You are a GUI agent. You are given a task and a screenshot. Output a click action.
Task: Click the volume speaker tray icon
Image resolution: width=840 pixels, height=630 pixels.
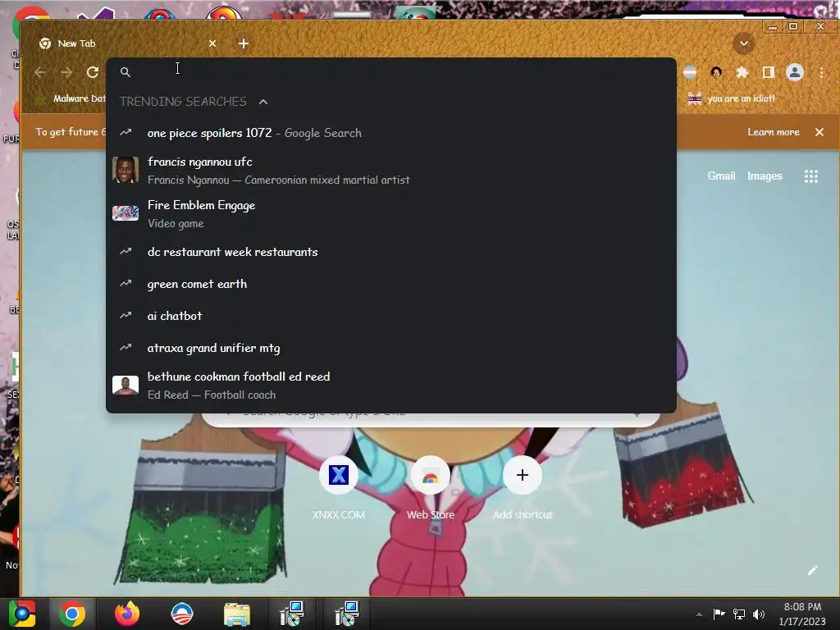(759, 614)
